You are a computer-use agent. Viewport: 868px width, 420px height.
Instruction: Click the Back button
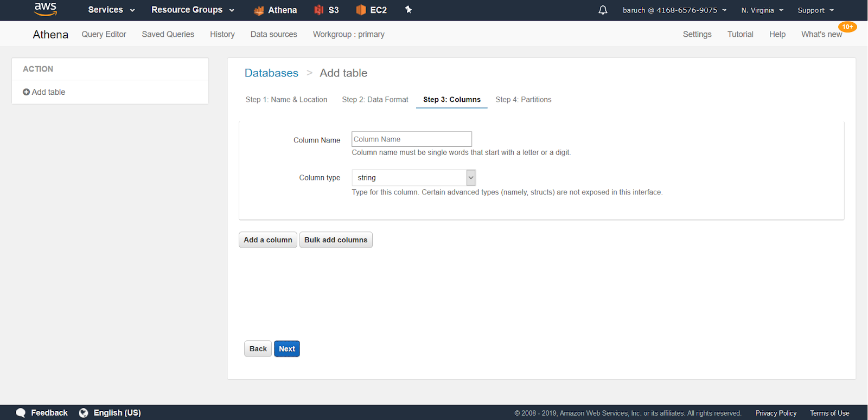tap(258, 349)
